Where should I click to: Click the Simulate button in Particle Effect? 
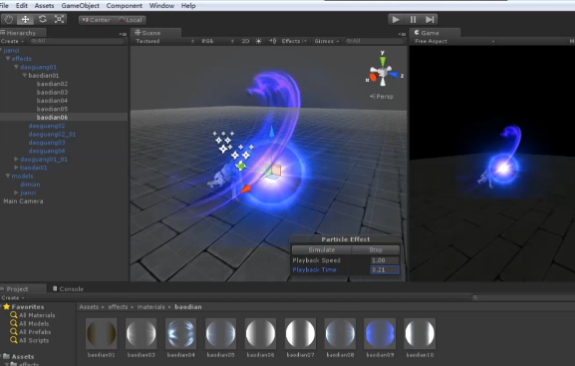click(x=322, y=250)
